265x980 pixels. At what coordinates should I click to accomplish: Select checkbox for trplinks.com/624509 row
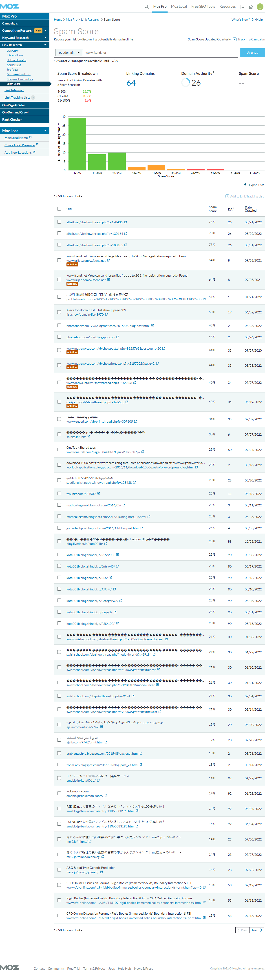[59, 493]
